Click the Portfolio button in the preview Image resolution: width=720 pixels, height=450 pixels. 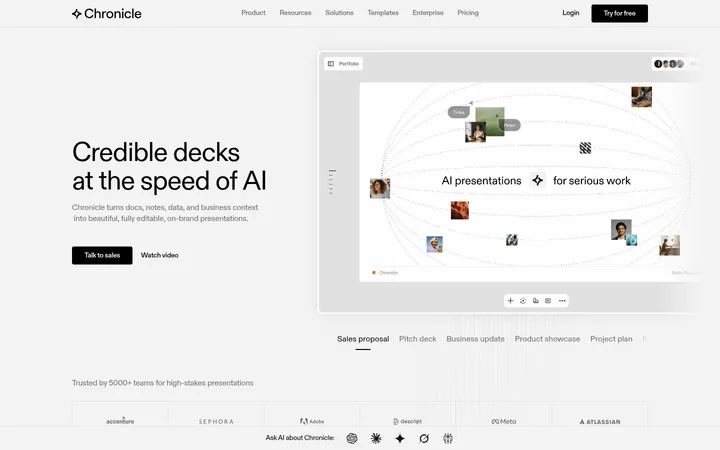(x=343, y=64)
